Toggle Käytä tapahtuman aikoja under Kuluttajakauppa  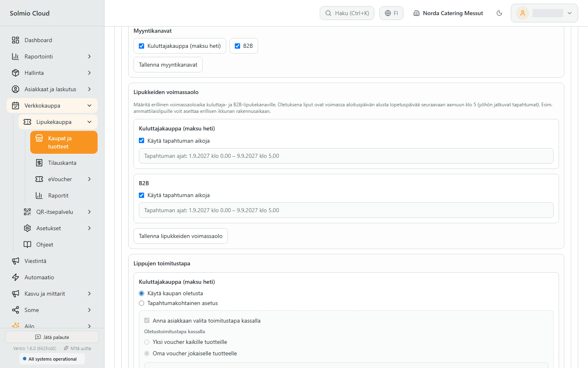click(x=141, y=141)
